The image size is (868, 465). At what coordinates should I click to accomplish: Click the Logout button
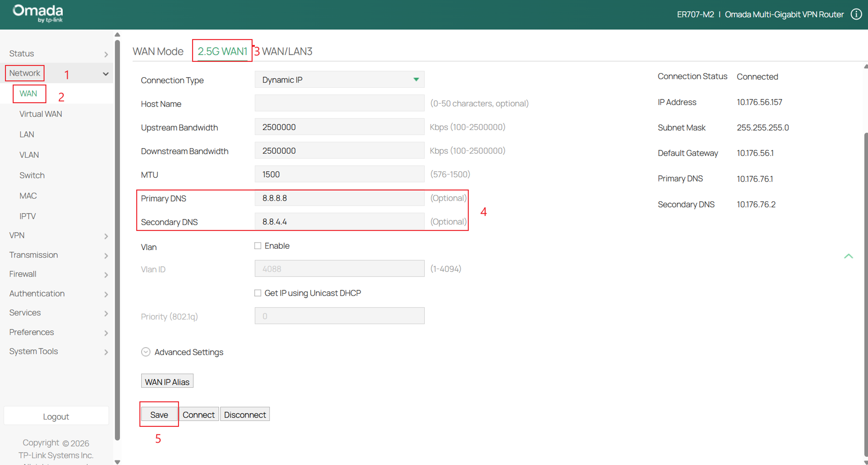[x=56, y=416]
